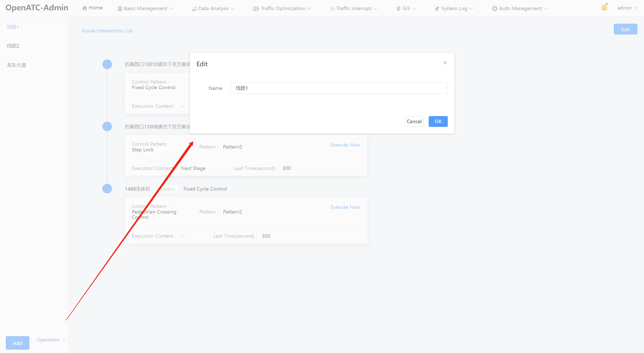The image size is (644, 353).
Task: Focus the Name input field
Action: (339, 88)
